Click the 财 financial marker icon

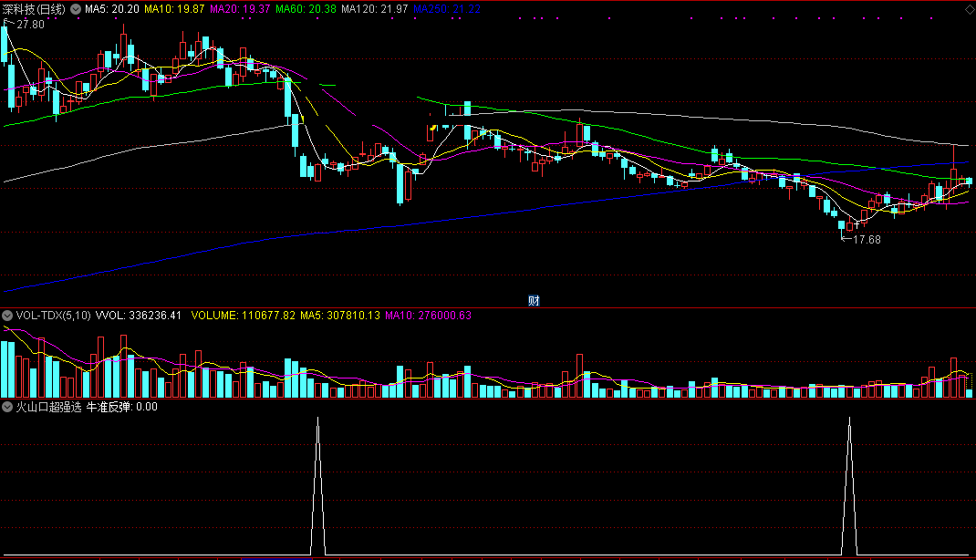(x=534, y=301)
